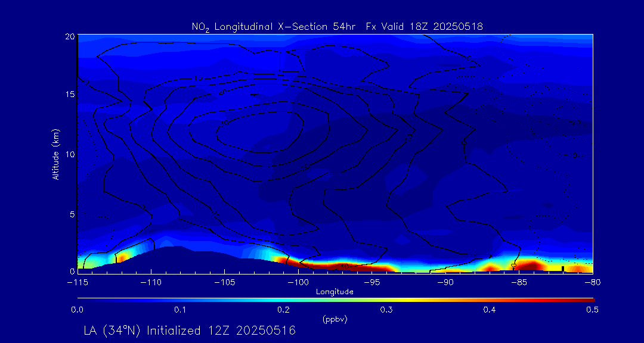Select longitude tick label -95

pyautogui.click(x=372, y=283)
